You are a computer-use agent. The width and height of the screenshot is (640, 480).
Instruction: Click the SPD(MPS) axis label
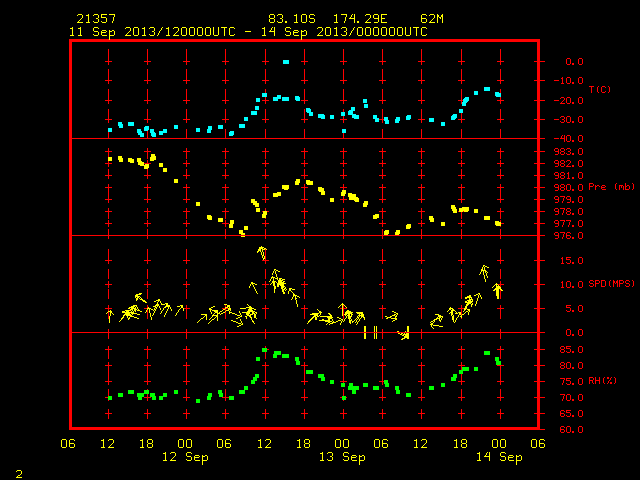[x=611, y=283]
